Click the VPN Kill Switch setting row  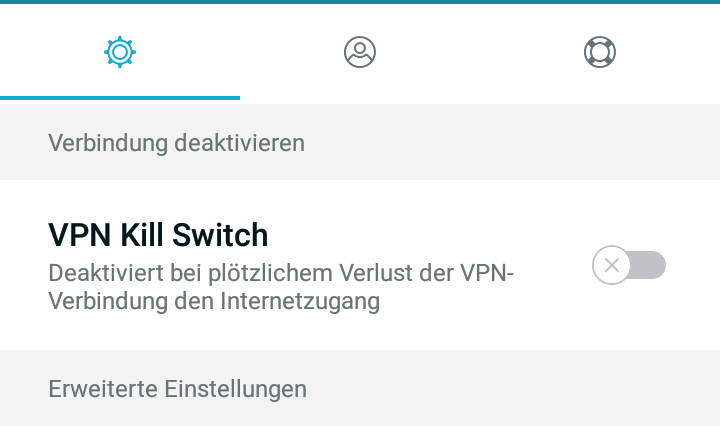[x=360, y=265]
